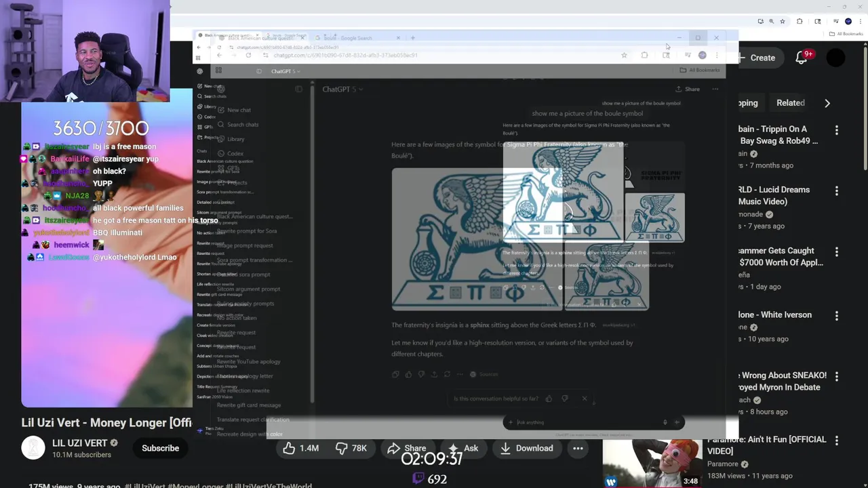Open YouTube notifications bell
868x488 pixels.
point(802,58)
